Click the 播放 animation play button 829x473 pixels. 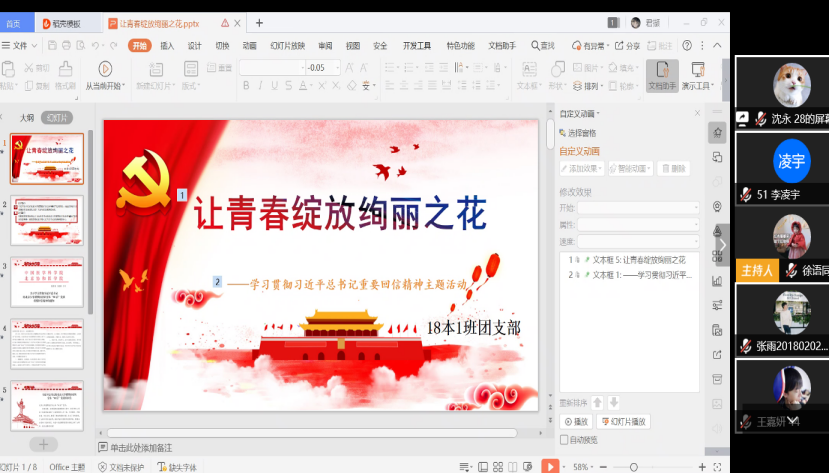click(x=576, y=422)
